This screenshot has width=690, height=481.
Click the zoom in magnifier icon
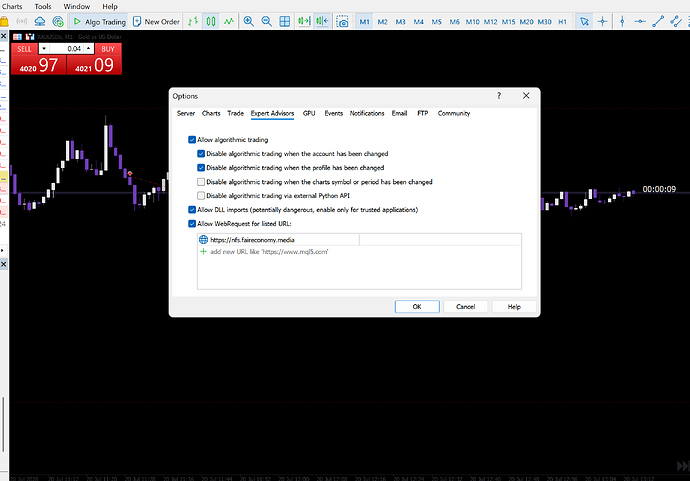point(249,21)
